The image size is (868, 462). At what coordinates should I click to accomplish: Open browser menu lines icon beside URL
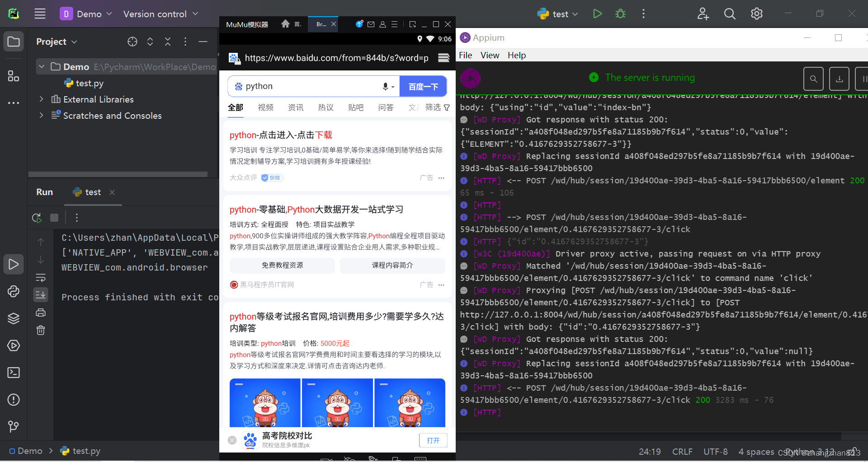tap(444, 58)
